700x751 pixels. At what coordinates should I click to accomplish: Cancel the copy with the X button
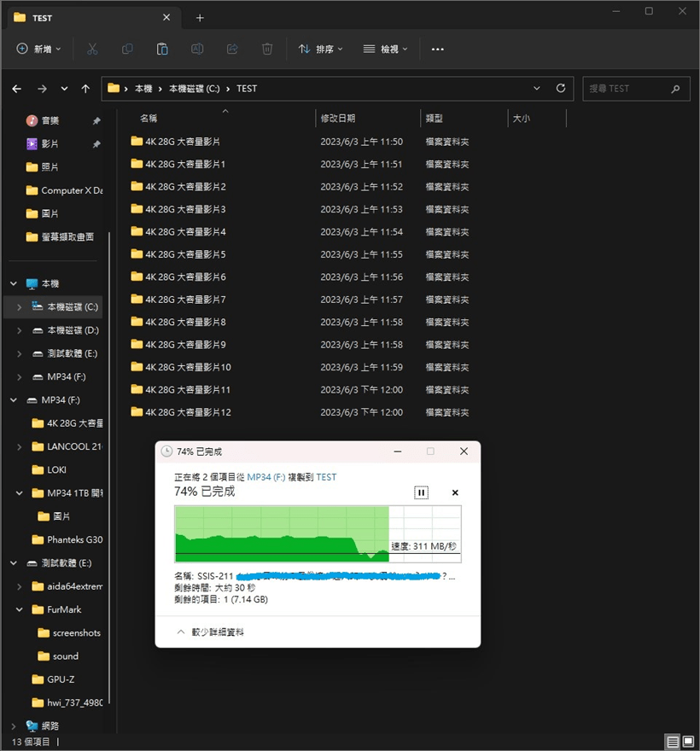455,492
